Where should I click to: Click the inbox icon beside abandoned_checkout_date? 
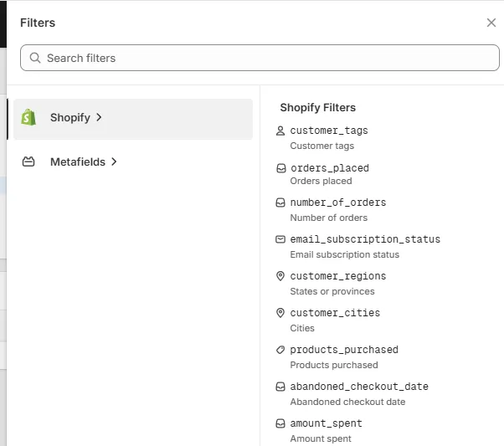(x=280, y=387)
